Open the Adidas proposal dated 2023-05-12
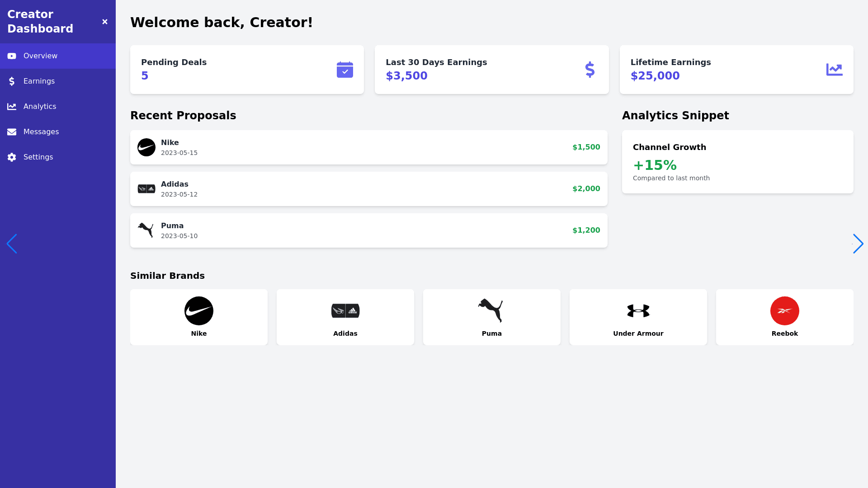The height and width of the screenshot is (488, 868). click(368, 189)
